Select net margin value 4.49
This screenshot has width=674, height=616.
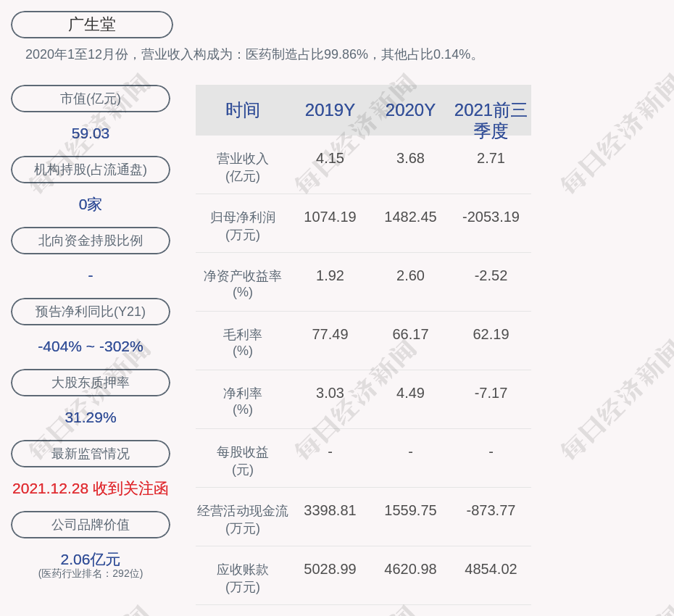click(410, 393)
